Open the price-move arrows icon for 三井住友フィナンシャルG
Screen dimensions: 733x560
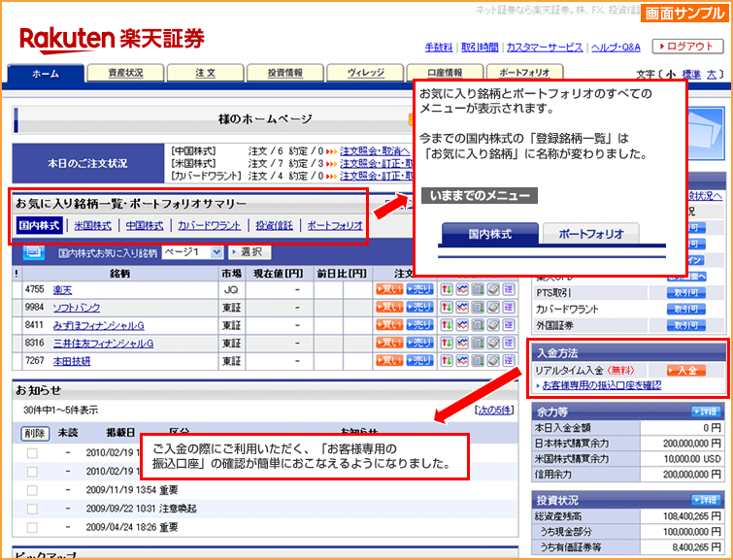click(x=447, y=343)
